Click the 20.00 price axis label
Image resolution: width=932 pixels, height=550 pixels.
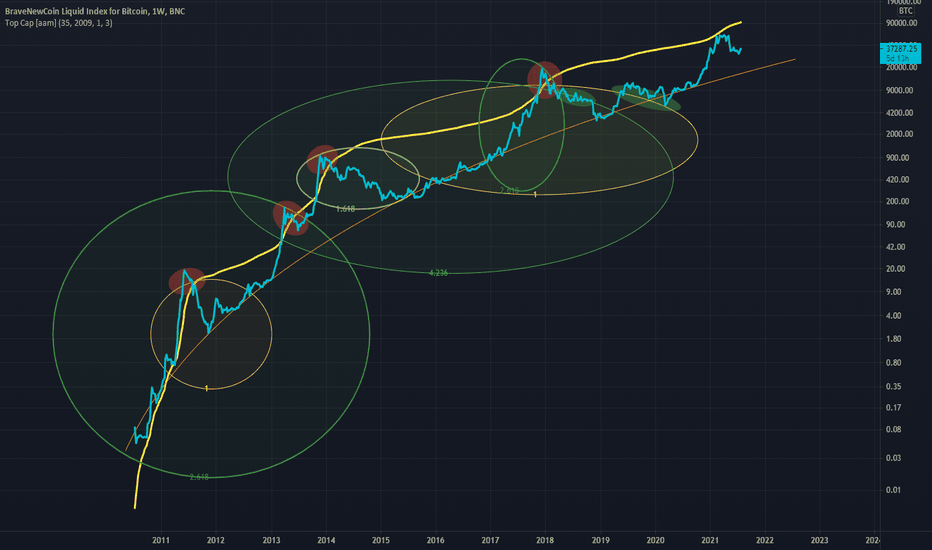point(896,269)
